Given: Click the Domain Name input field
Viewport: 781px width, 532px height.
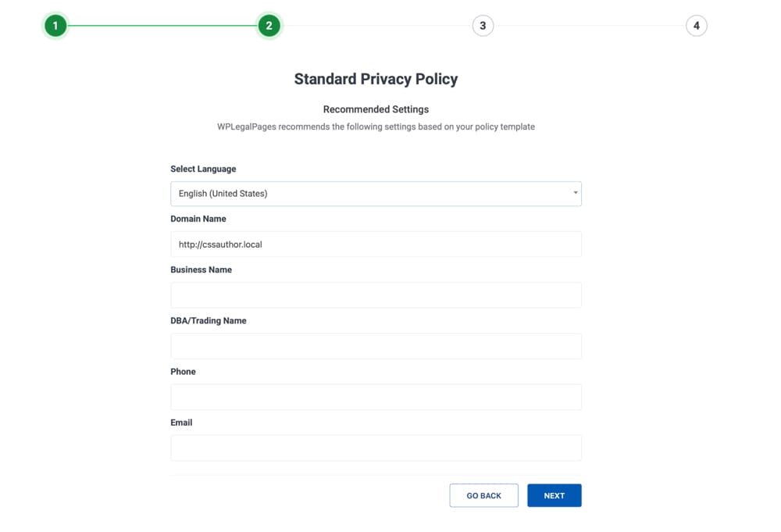Looking at the screenshot, I should coord(376,244).
